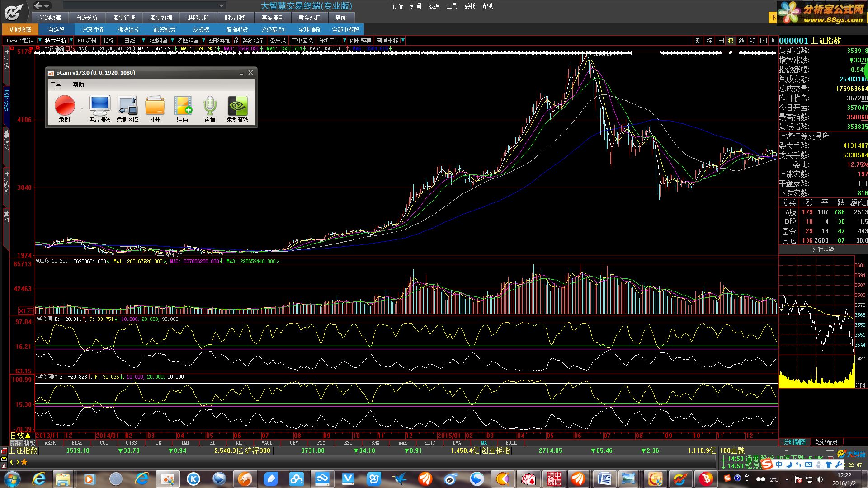Select the 沪深行情 sub-tab
The image size is (868, 488).
coord(92,29)
